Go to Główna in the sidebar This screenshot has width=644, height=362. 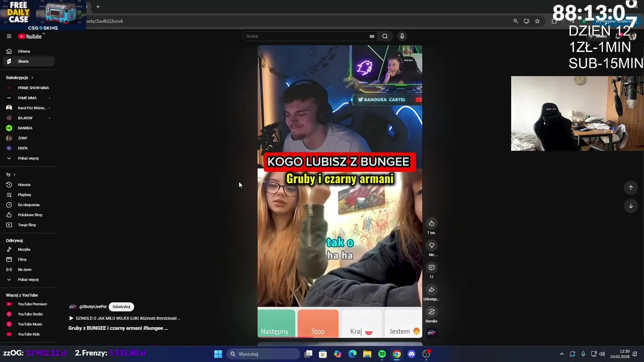[28, 51]
